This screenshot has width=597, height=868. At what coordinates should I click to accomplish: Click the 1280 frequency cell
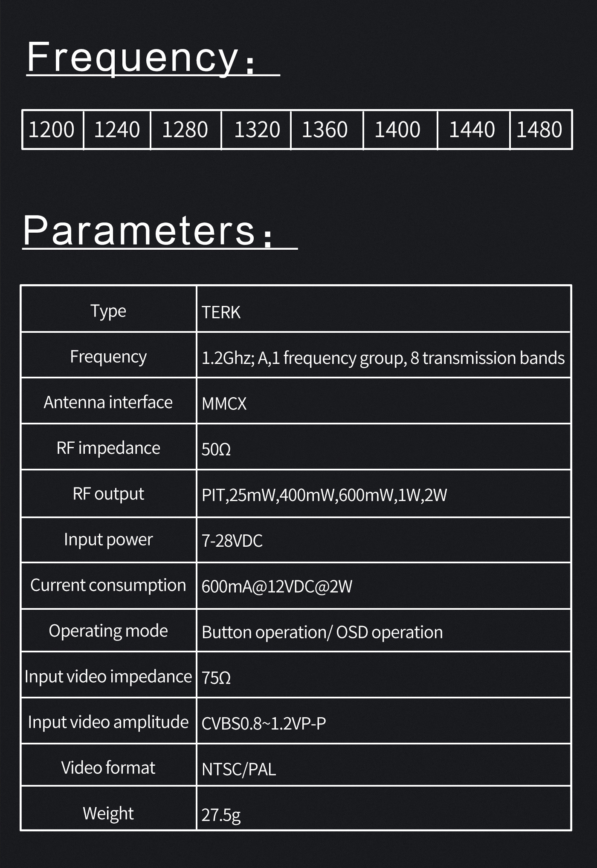pos(186,130)
